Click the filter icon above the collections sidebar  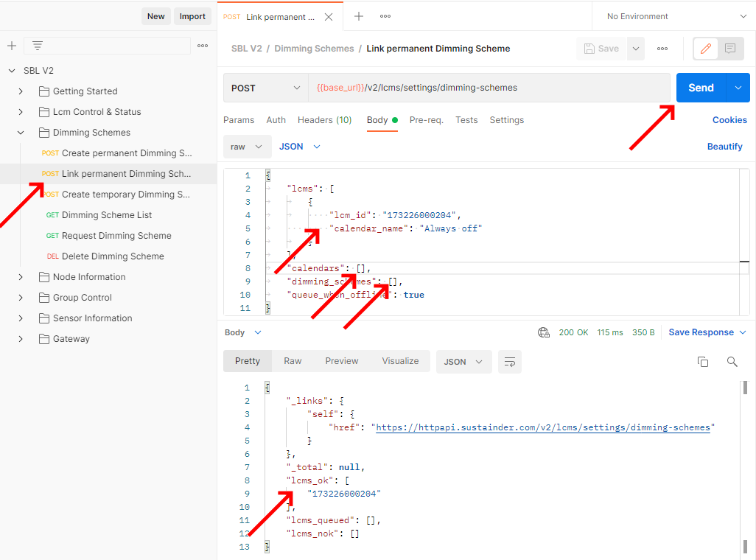(x=37, y=45)
